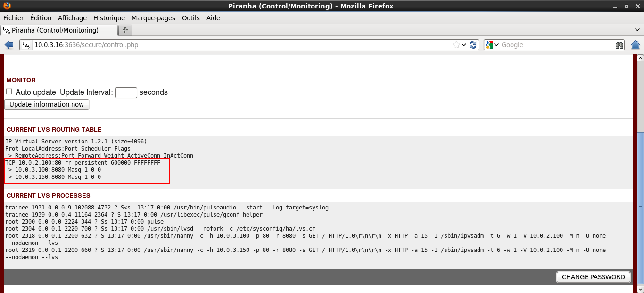Reload the page with the refresh icon
The width and height of the screenshot is (644, 293).
point(473,45)
